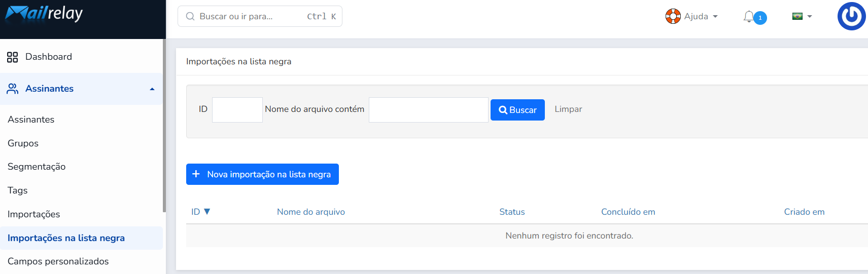
Task: Click the Ctrl K shortcut hint
Action: 322,16
